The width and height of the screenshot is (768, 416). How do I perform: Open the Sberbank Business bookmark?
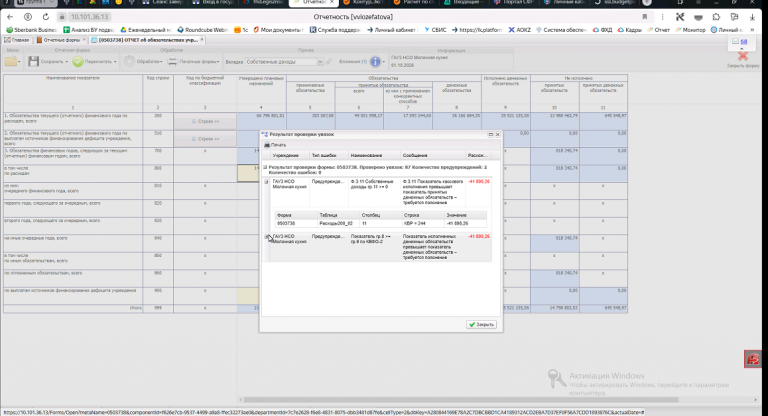pyautogui.click(x=31, y=30)
